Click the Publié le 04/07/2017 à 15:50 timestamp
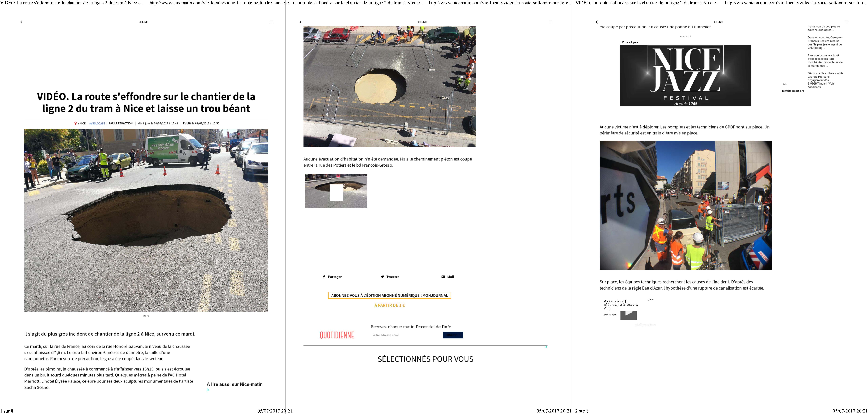This screenshot has width=868, height=414. point(201,123)
